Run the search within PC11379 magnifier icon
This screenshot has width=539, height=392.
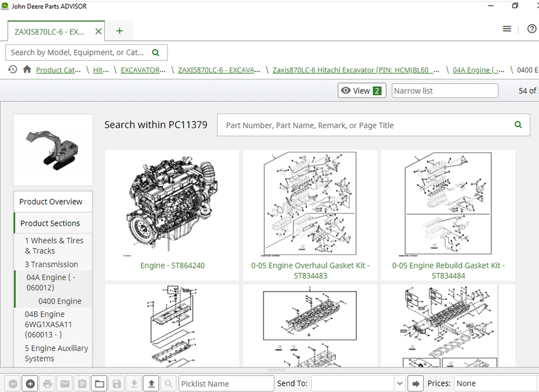(x=518, y=125)
